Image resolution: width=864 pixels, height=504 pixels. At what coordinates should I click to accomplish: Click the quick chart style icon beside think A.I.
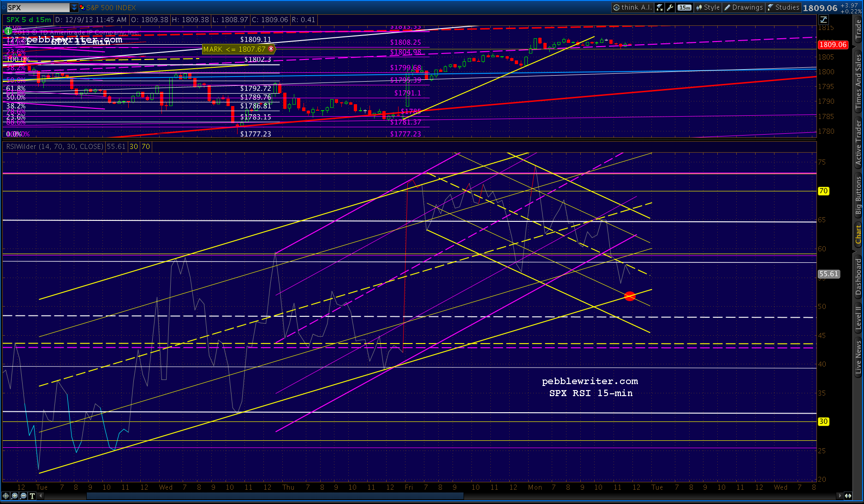659,7
